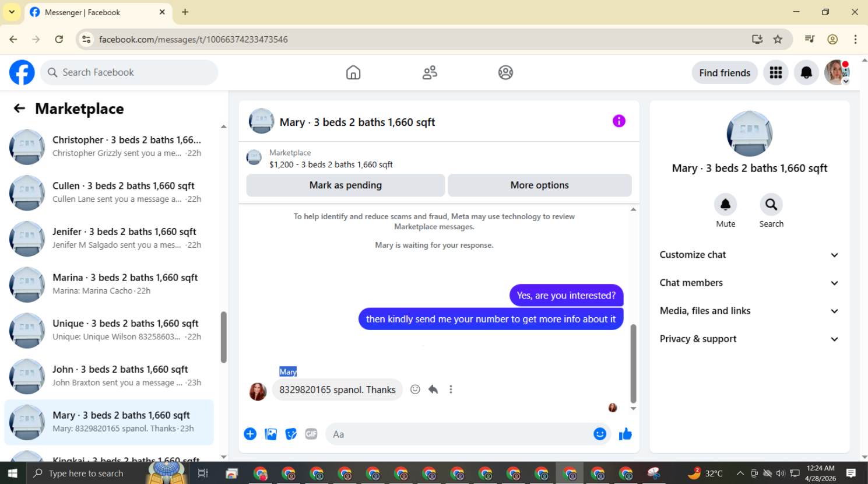Attach a photo using the image icon
The image size is (868, 484).
point(270,434)
